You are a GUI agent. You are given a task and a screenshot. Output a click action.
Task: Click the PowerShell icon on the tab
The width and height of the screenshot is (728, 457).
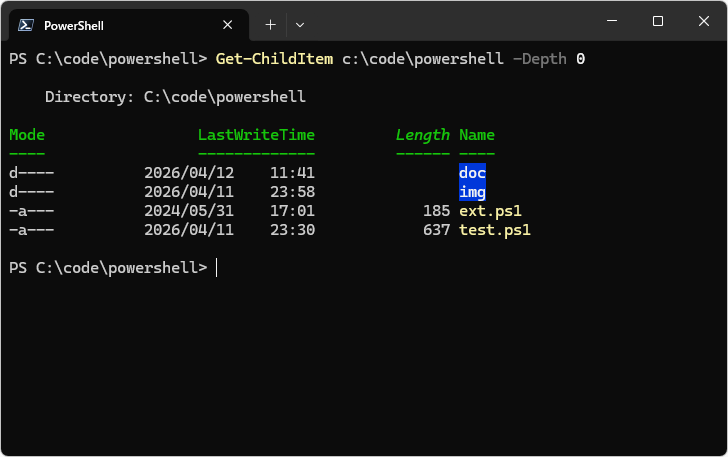(x=26, y=25)
